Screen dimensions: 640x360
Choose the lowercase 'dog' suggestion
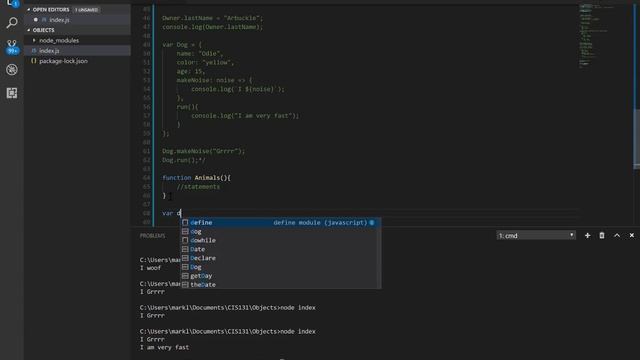[281, 231]
